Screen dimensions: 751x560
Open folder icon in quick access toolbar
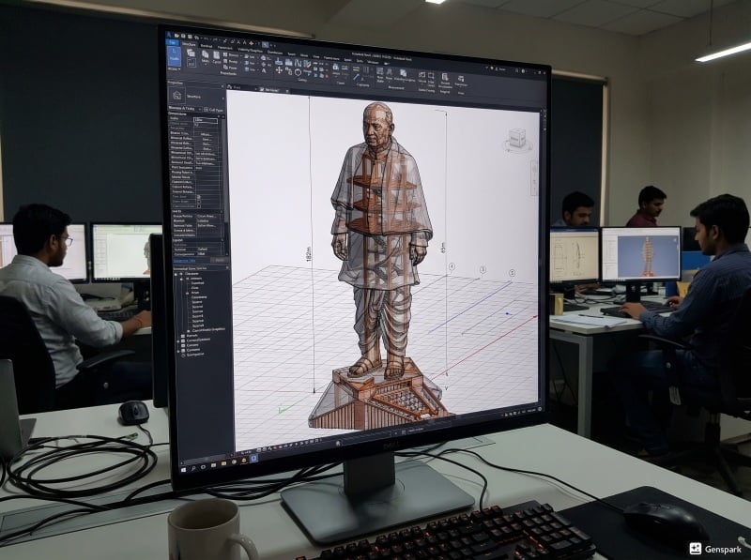pyautogui.click(x=176, y=36)
